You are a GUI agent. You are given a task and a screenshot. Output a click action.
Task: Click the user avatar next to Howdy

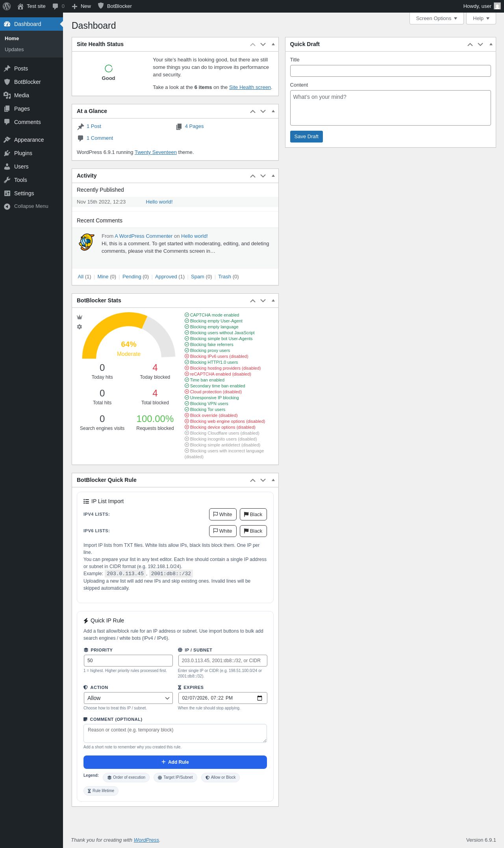497,6
